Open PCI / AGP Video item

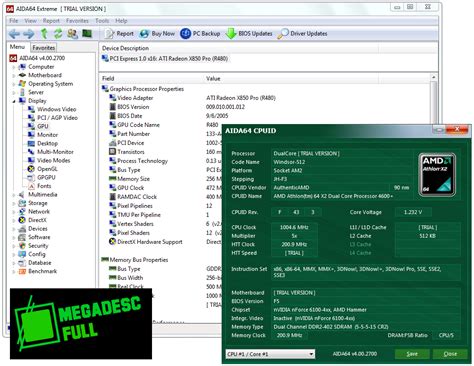(53, 118)
